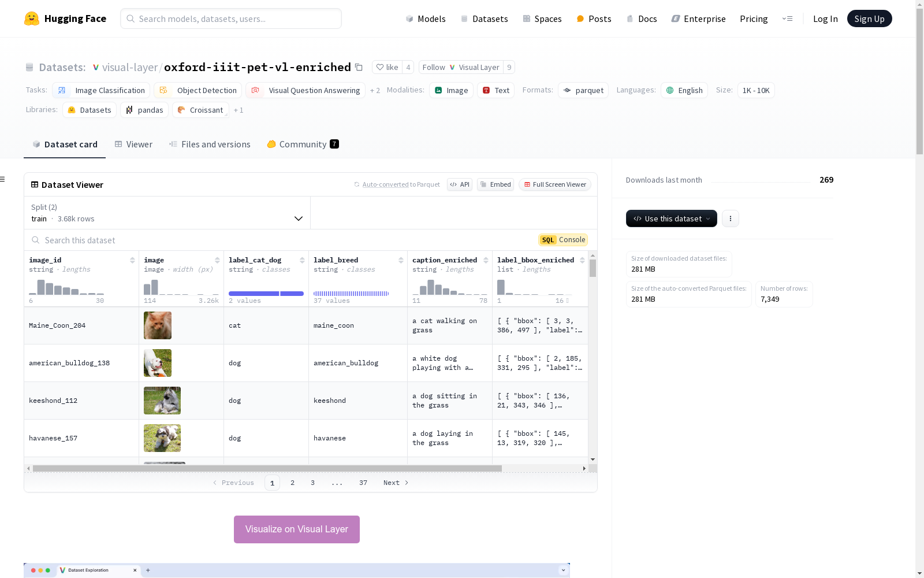Select the Text modality tag
Screen dimensions: 924x578
pos(495,90)
